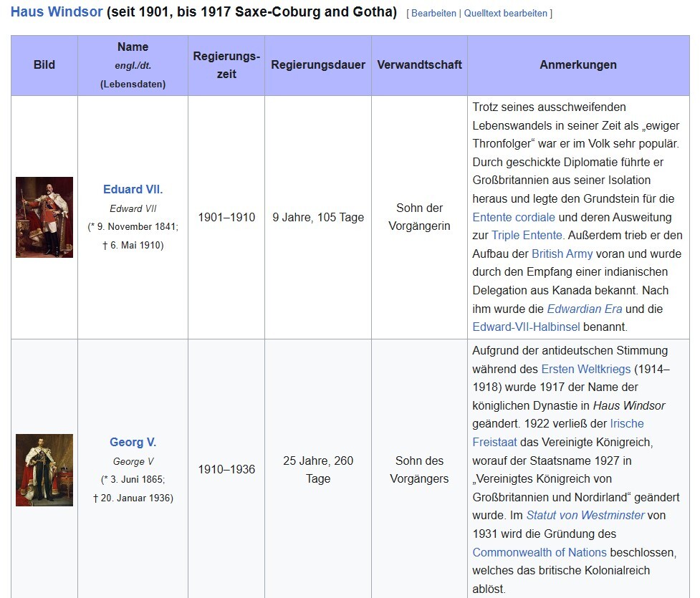Select the 1910–1936 reign cell
This screenshot has height=598, width=700.
(x=226, y=470)
